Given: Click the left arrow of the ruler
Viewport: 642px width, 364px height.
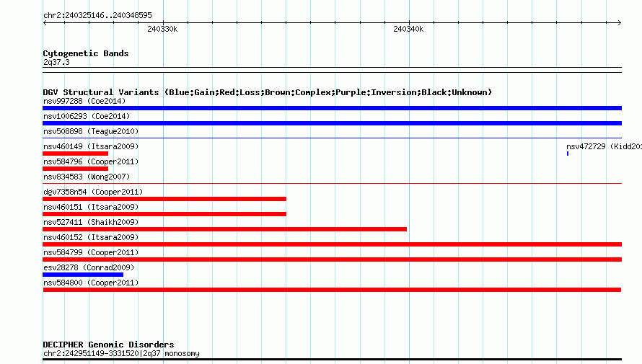Looking at the screenshot, I should (45, 23).
